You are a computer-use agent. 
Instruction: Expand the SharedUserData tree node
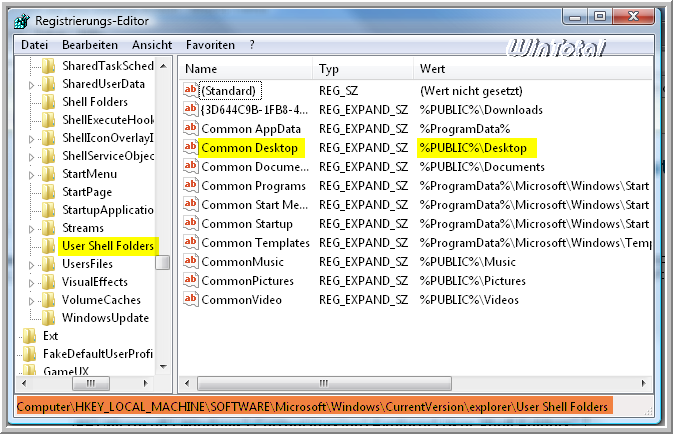pyautogui.click(x=31, y=85)
